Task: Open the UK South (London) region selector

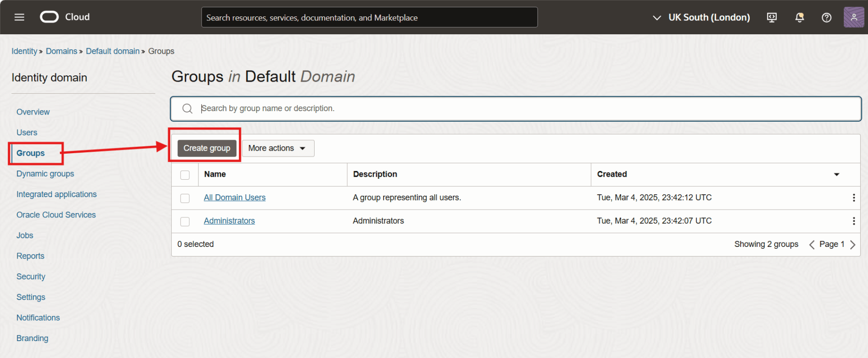Action: [702, 17]
